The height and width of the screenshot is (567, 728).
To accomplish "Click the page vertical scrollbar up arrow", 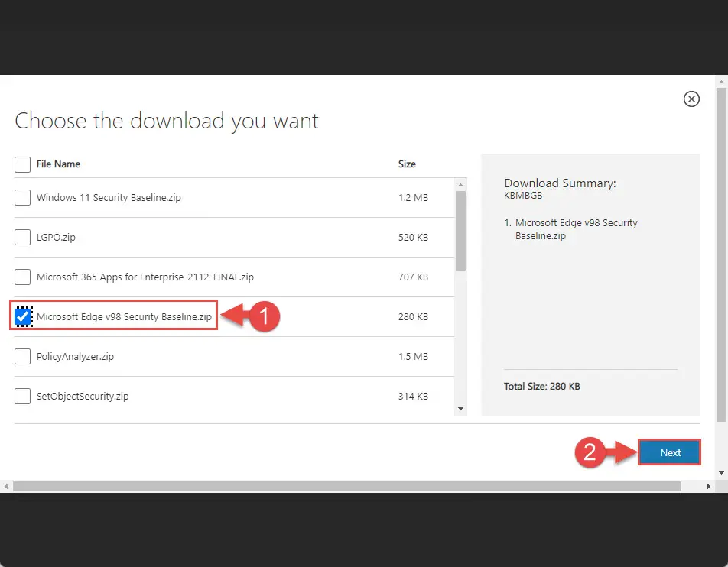I will coord(721,82).
